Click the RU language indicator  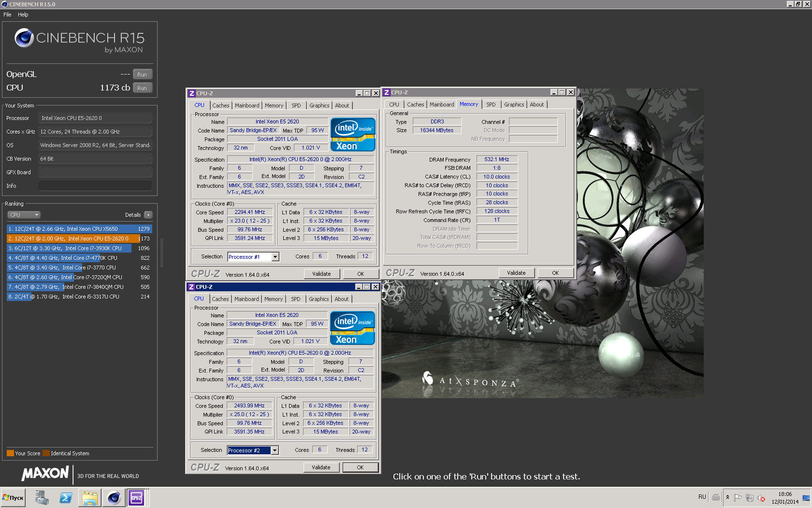point(702,497)
